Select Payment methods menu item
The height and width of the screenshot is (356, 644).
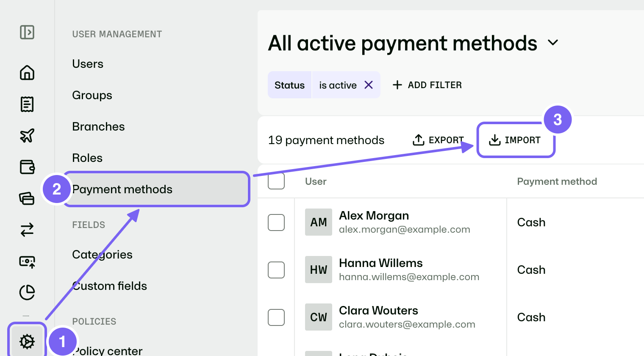click(x=157, y=189)
